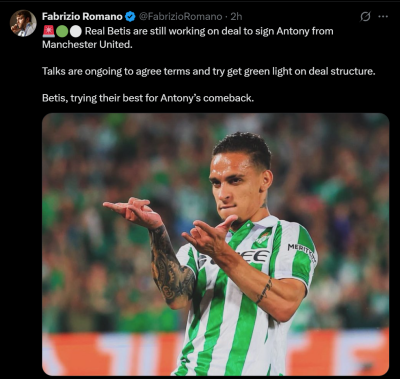Click the tattooed forearm in the photo
The height and width of the screenshot is (379, 400).
(170, 267)
